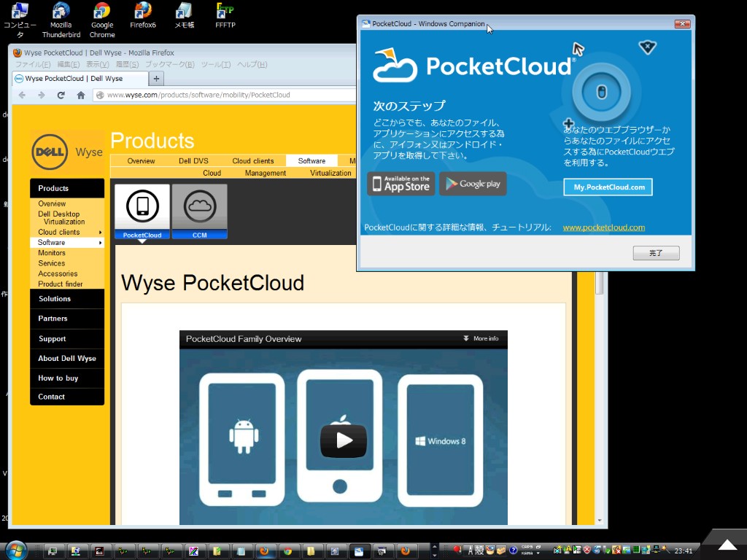Open the ヘルプ(H) menu in Firefox
Viewport: 747px width, 560px height.
(252, 64)
